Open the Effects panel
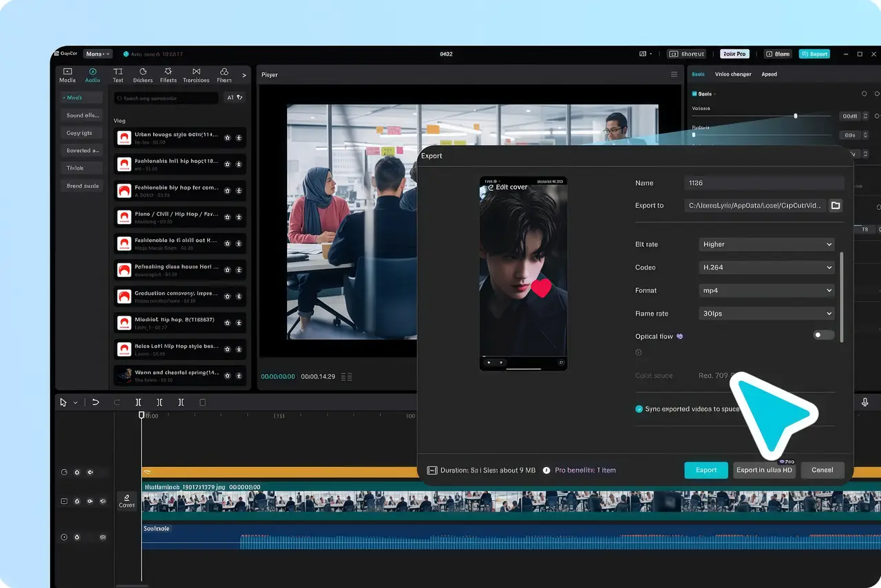The image size is (881, 588). 168,75
